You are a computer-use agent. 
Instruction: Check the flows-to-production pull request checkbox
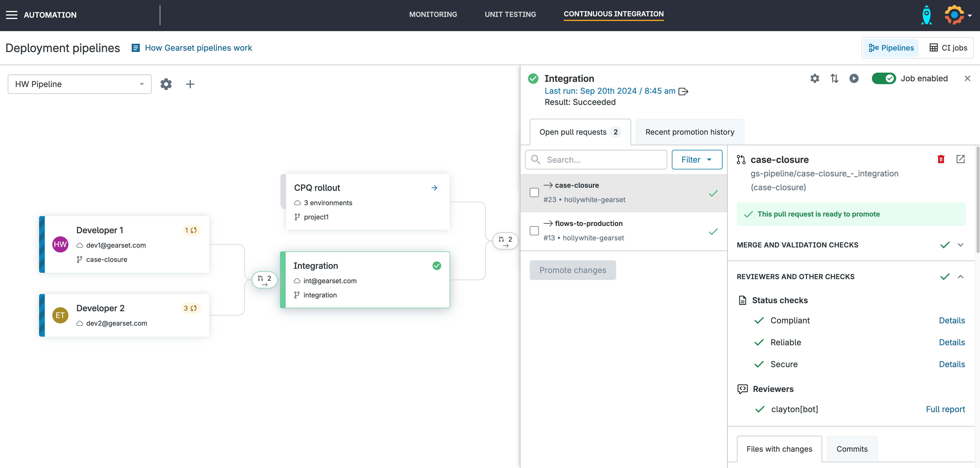[534, 231]
